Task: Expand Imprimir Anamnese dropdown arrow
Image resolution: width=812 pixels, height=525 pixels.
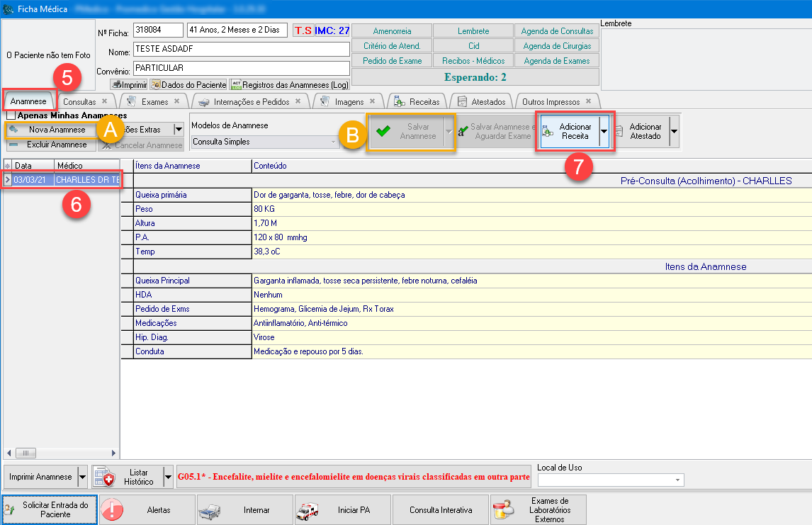Action: point(82,477)
